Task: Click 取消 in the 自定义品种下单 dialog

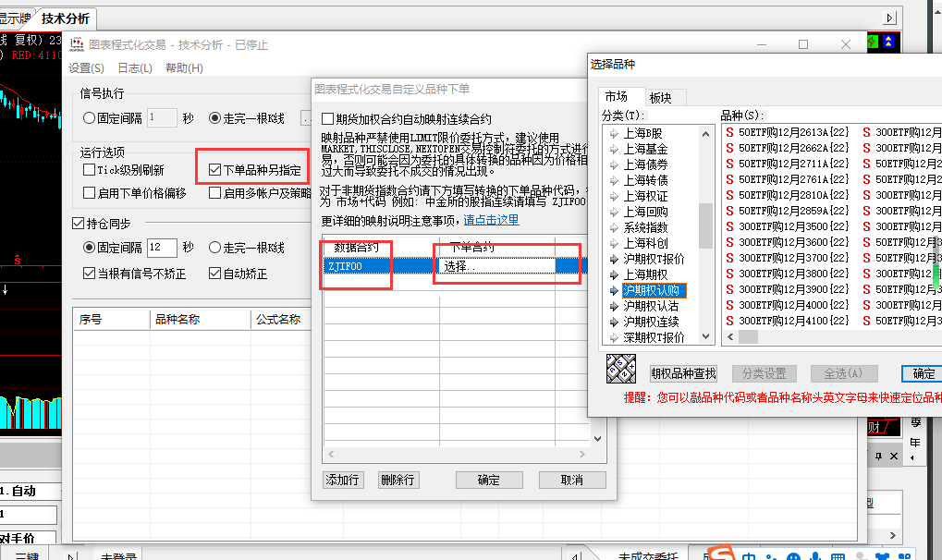Action: [x=572, y=480]
